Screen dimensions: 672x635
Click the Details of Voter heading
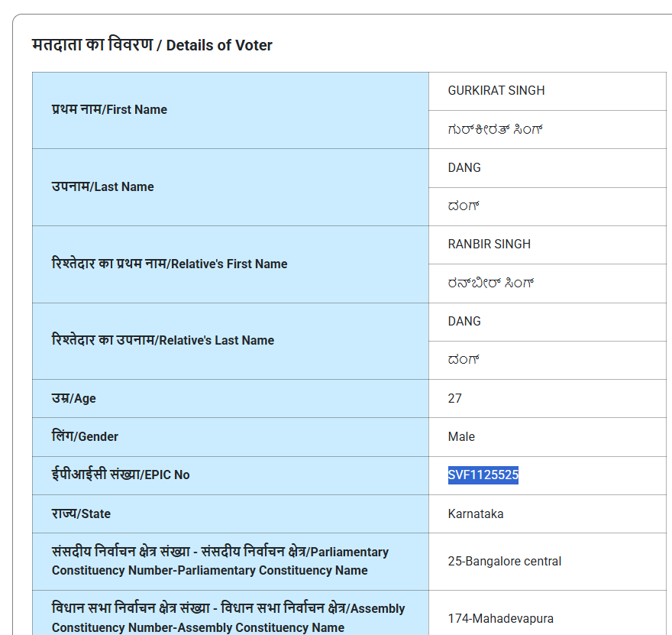point(152,45)
